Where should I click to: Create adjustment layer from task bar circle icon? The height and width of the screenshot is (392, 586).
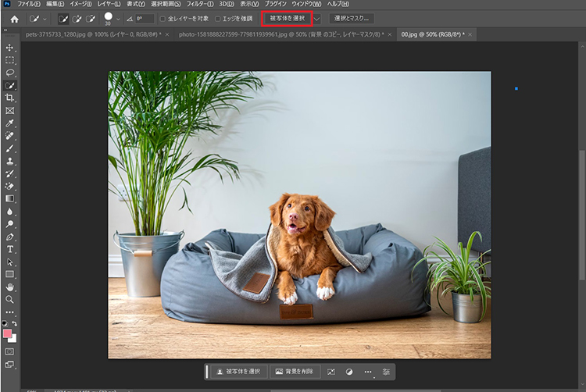(349, 372)
